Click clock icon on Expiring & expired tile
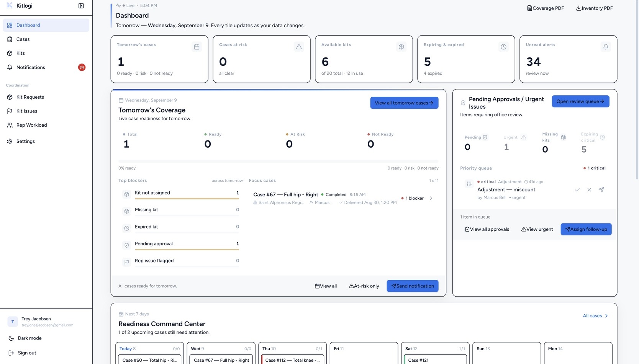 [x=503, y=47]
